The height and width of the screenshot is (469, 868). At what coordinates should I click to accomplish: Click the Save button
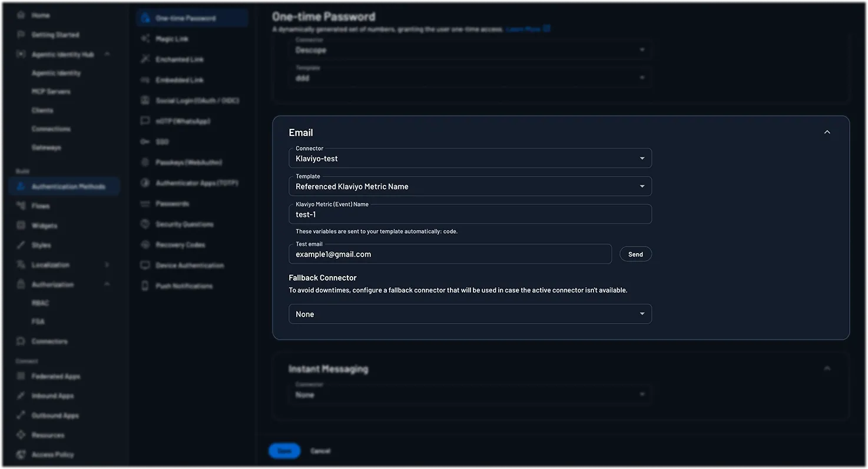pyautogui.click(x=284, y=451)
